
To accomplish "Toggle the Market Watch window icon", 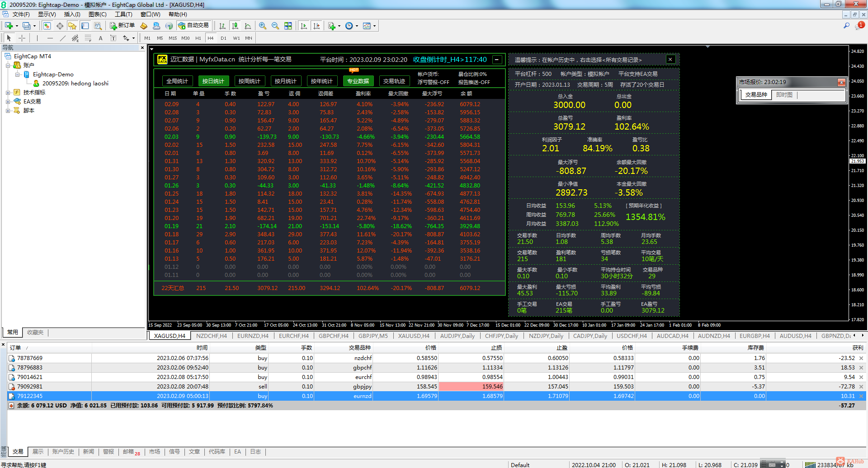I will [47, 26].
